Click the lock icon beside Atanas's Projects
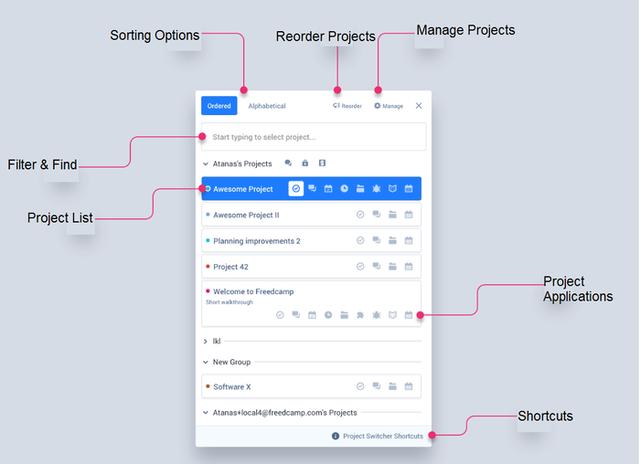The width and height of the screenshot is (640, 464). [x=305, y=162]
